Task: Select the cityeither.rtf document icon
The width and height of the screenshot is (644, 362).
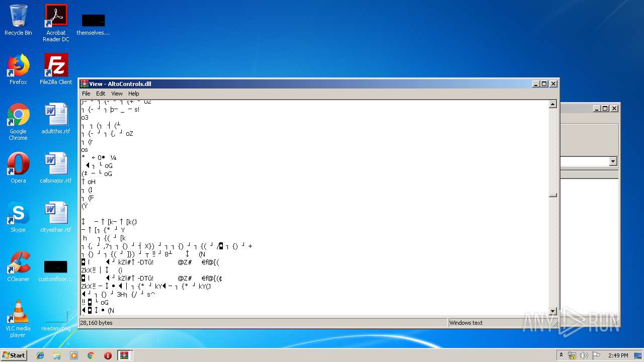Action: (56, 217)
